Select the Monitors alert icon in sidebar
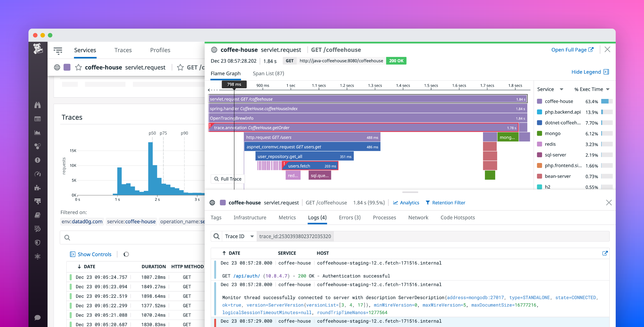 [37, 160]
